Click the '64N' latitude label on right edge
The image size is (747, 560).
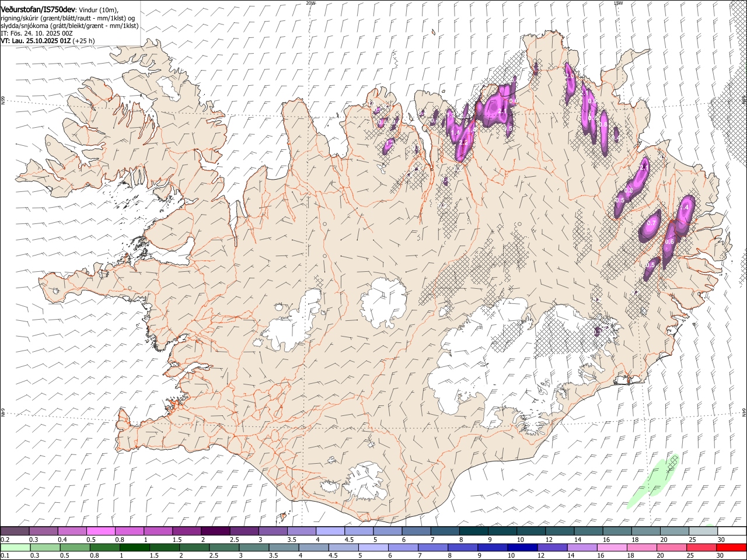744,412
